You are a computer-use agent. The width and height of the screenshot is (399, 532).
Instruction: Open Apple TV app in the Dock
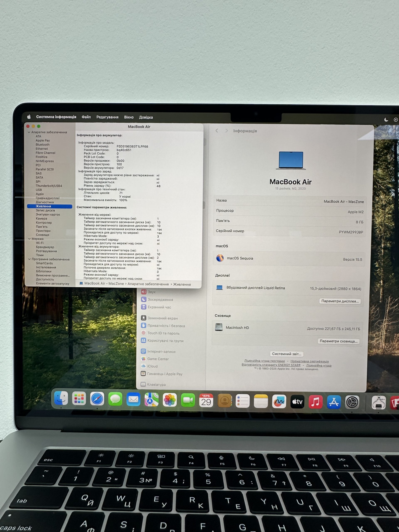point(298,402)
